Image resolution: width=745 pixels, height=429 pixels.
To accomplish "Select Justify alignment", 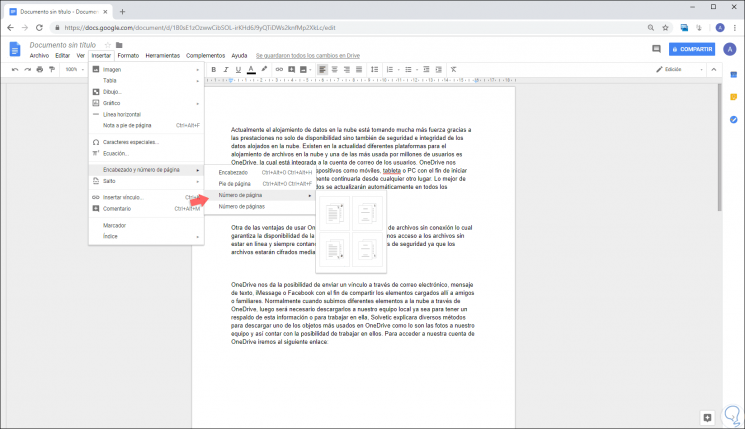I will click(359, 69).
